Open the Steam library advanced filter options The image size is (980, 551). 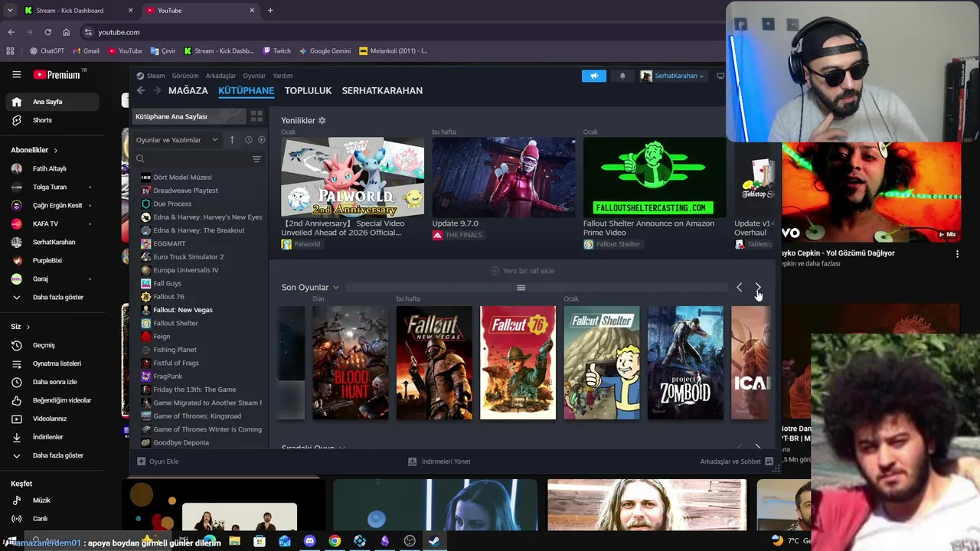(256, 159)
